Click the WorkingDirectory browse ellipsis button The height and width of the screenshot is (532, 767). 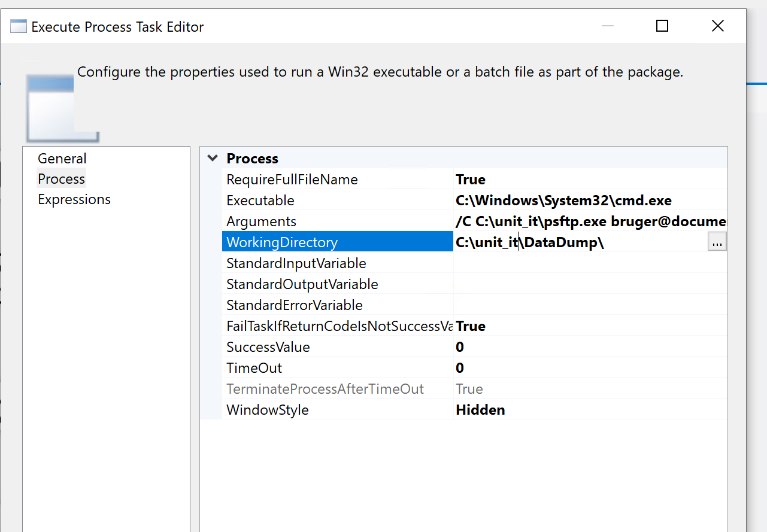[717, 242]
